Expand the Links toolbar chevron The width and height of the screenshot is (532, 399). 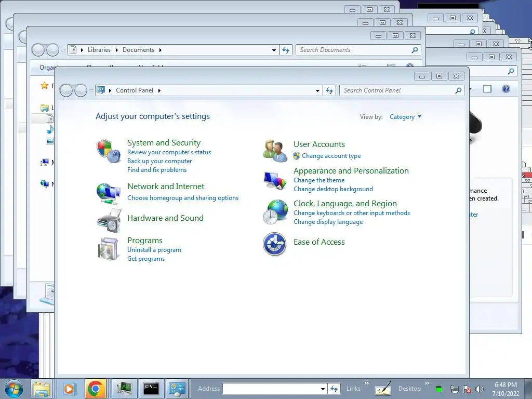366,383
